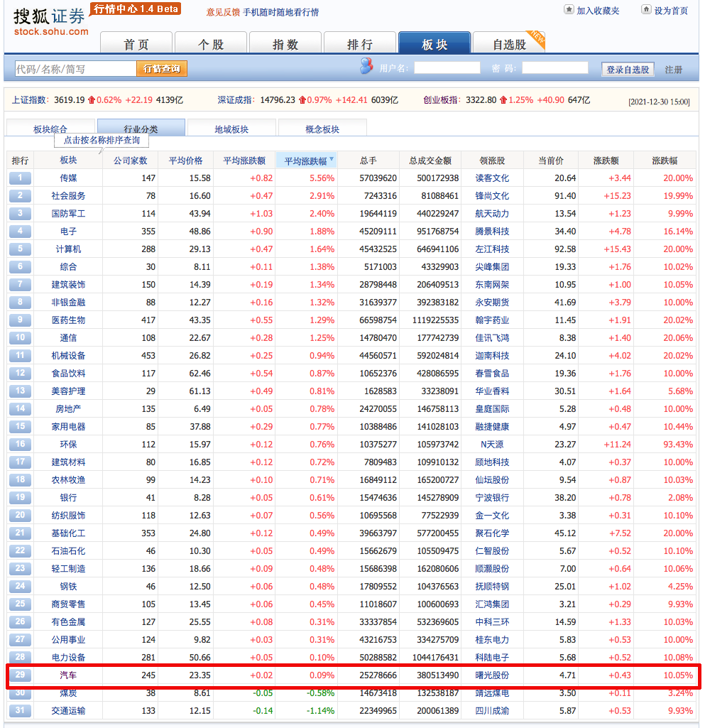Sort by 平均涨跌额 column header

tap(244, 161)
